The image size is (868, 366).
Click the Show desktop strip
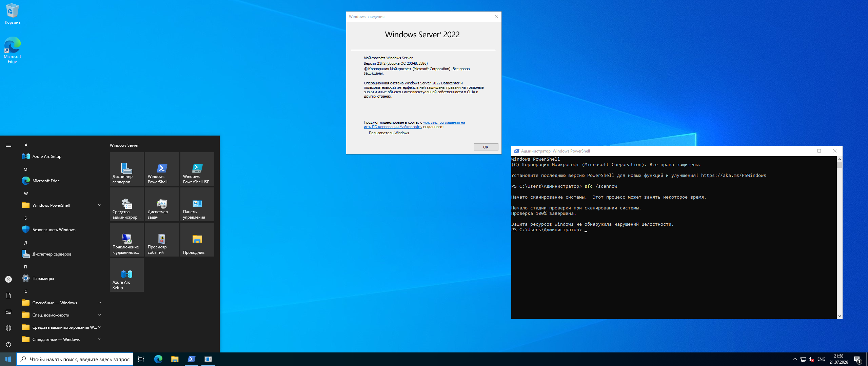pos(867,359)
